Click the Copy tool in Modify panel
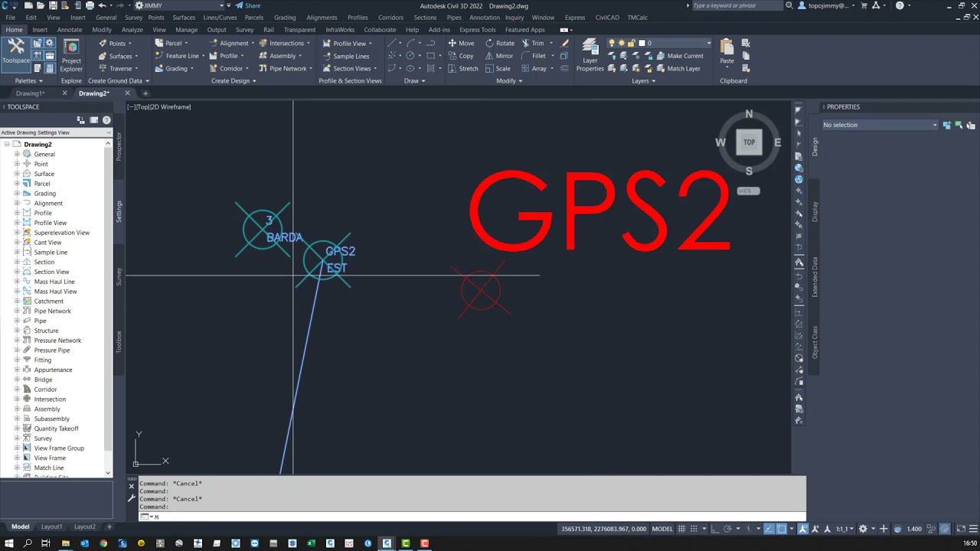 [461, 56]
